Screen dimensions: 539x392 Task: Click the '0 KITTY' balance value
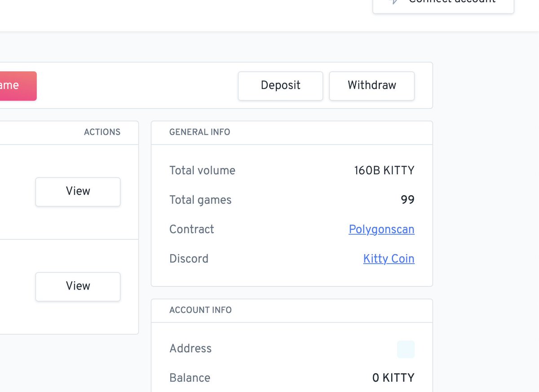393,378
